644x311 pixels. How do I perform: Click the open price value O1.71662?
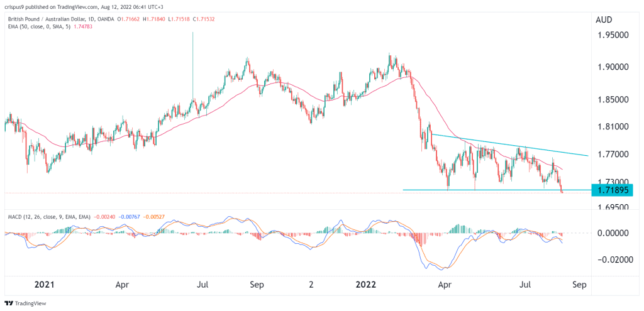130,19
